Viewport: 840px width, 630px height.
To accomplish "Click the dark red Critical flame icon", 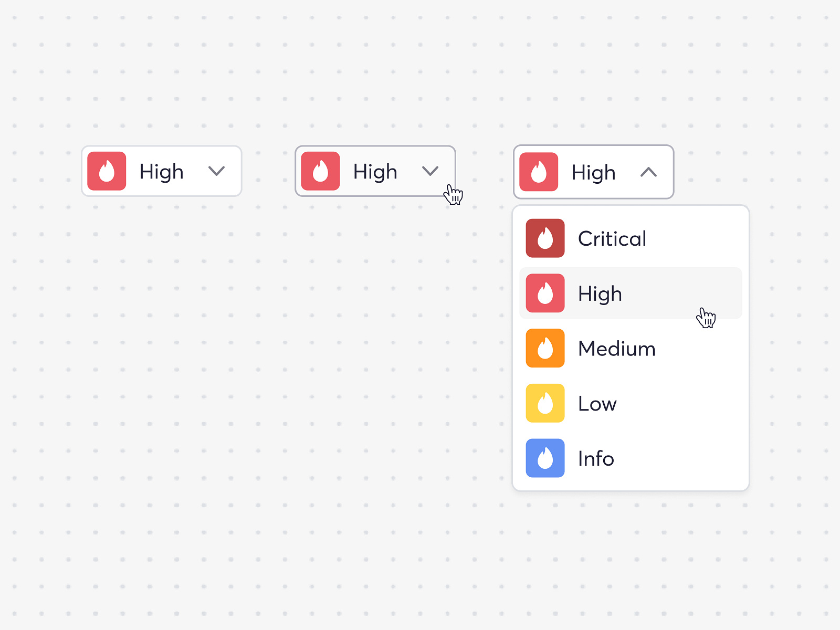I will coord(544,237).
